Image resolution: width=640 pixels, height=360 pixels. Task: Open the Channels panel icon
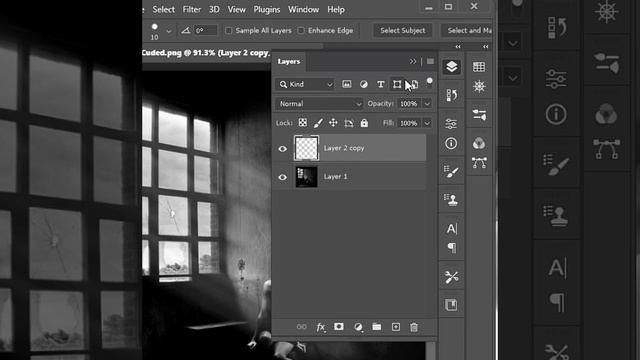click(479, 143)
